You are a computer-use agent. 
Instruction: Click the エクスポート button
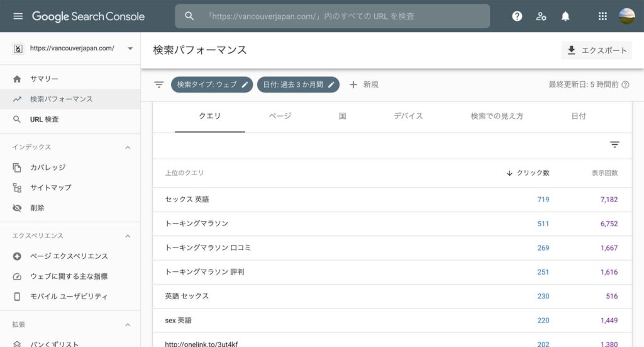click(x=596, y=50)
